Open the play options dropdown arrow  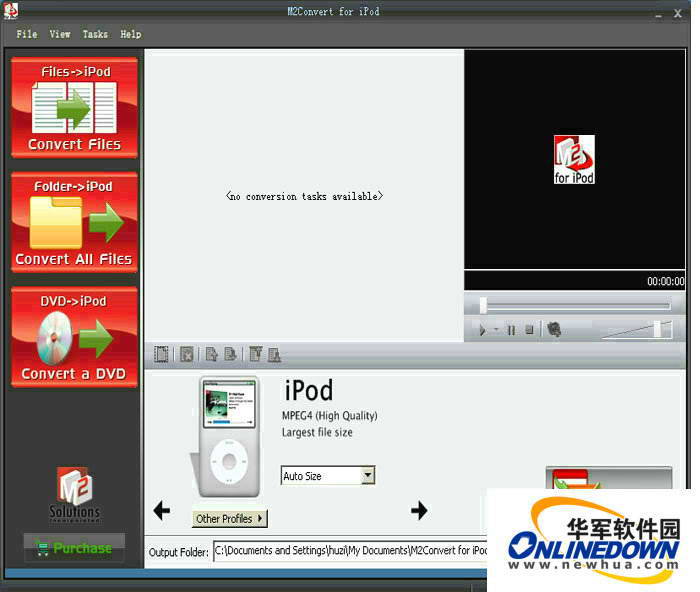tap(496, 330)
